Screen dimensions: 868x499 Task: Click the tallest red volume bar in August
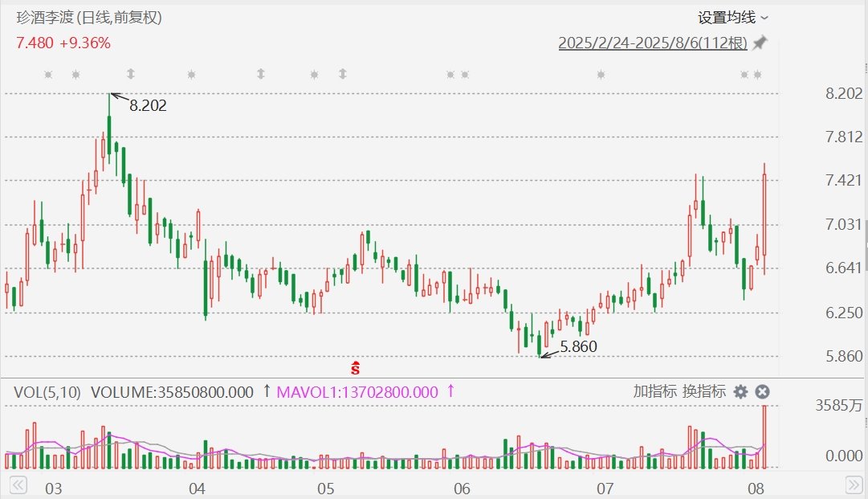click(764, 437)
